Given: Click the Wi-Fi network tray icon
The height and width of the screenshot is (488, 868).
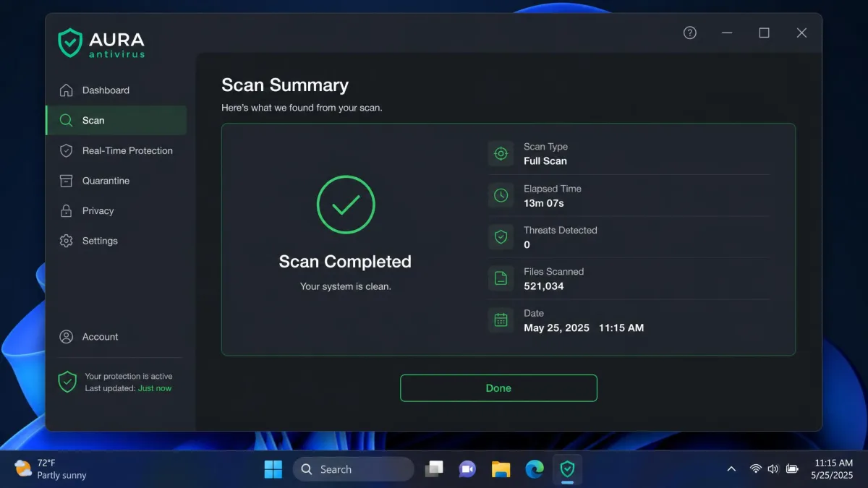Looking at the screenshot, I should (x=756, y=469).
